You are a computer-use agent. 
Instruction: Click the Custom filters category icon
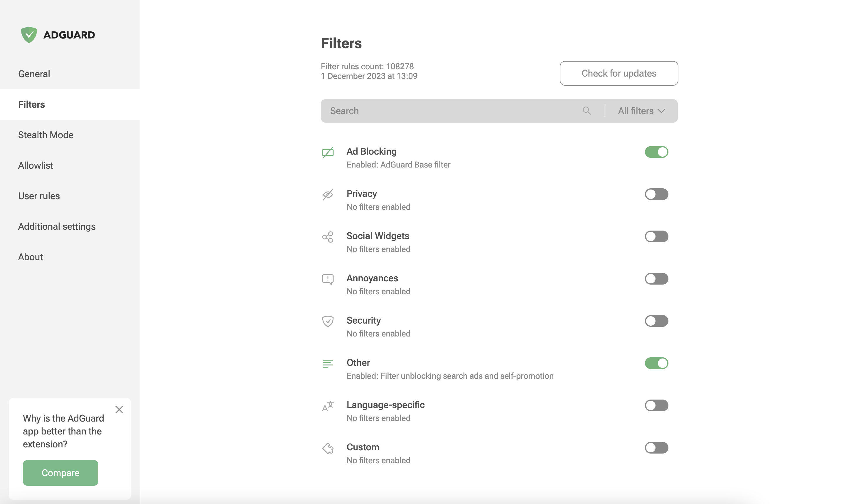328,448
